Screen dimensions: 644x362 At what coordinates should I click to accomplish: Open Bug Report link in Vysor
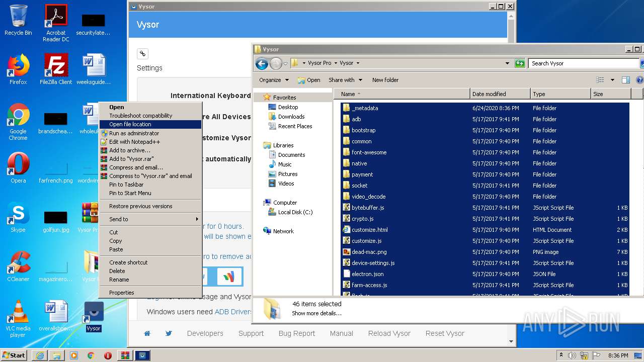click(x=297, y=333)
